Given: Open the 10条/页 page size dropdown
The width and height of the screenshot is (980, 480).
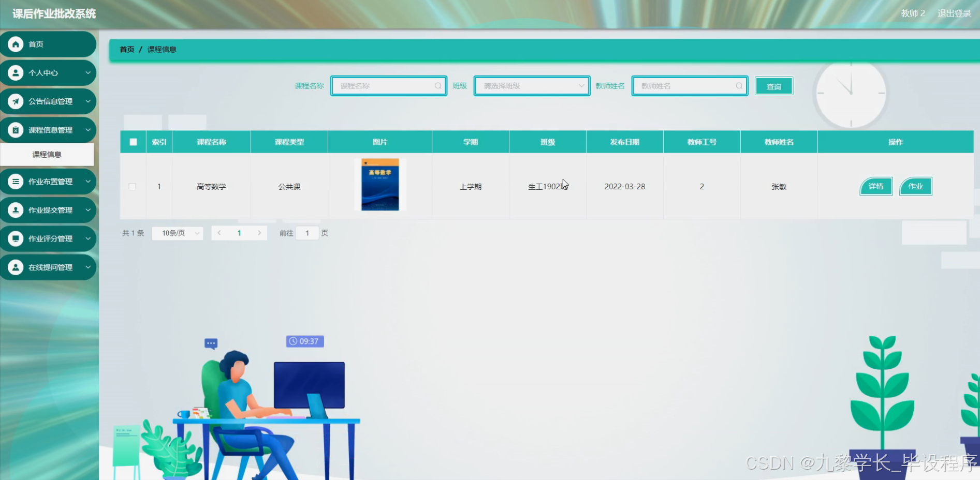Looking at the screenshot, I should click(x=178, y=233).
